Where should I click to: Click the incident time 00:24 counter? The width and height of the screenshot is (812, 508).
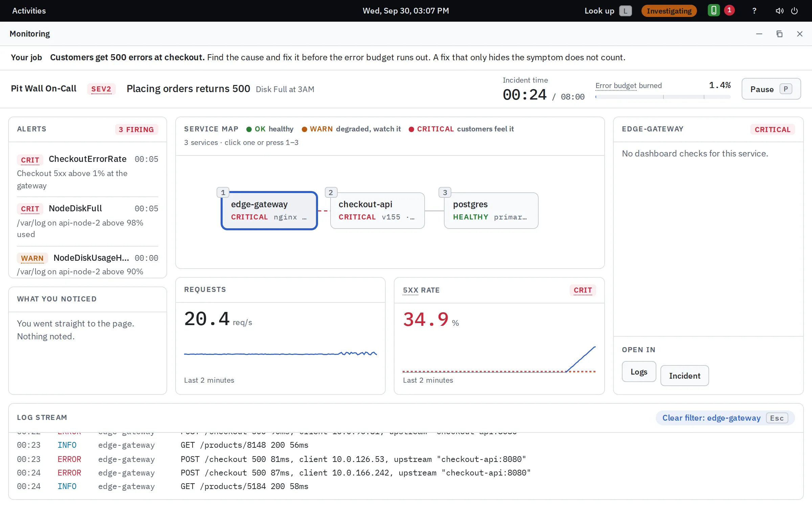point(524,94)
